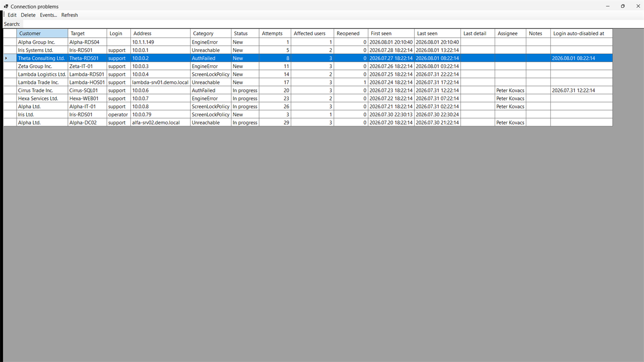
Task: Select the 10.0.0.79 address cell
Action: (x=160, y=115)
